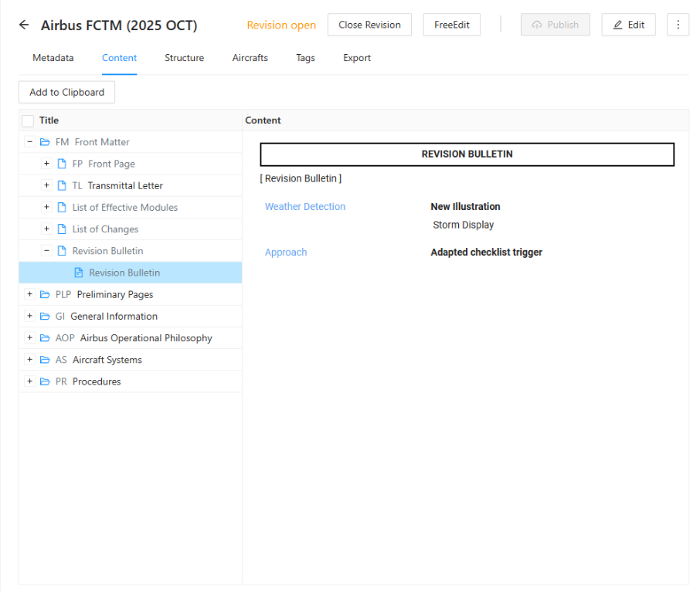
Task: Click the Airbus Operational Philosophy folder icon
Action: click(45, 338)
